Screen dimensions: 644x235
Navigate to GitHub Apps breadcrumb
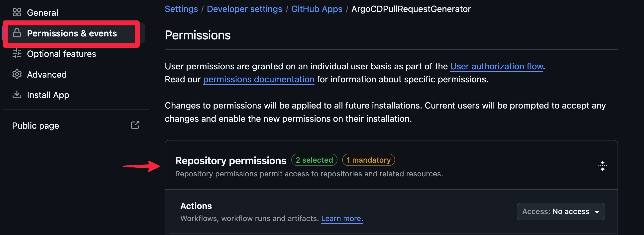click(x=317, y=9)
